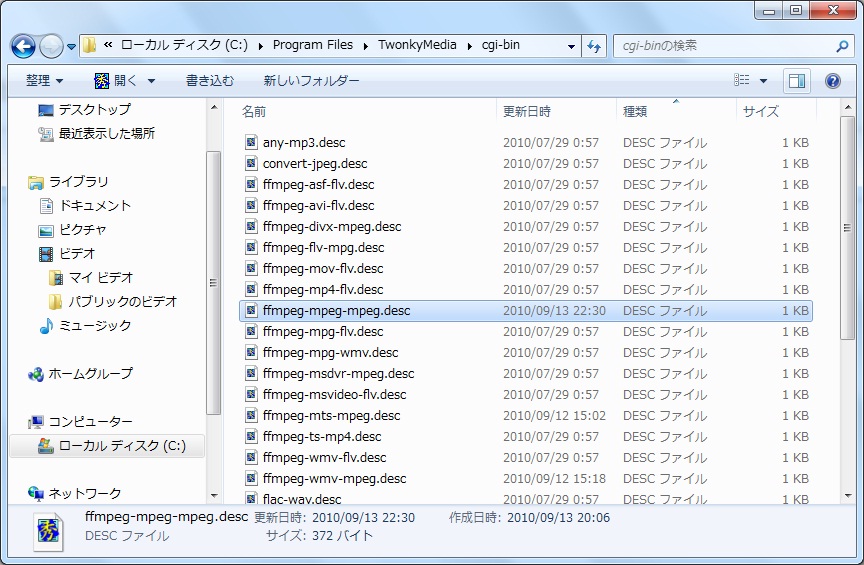Select the convert-jpeg.desc file icon

pos(251,164)
